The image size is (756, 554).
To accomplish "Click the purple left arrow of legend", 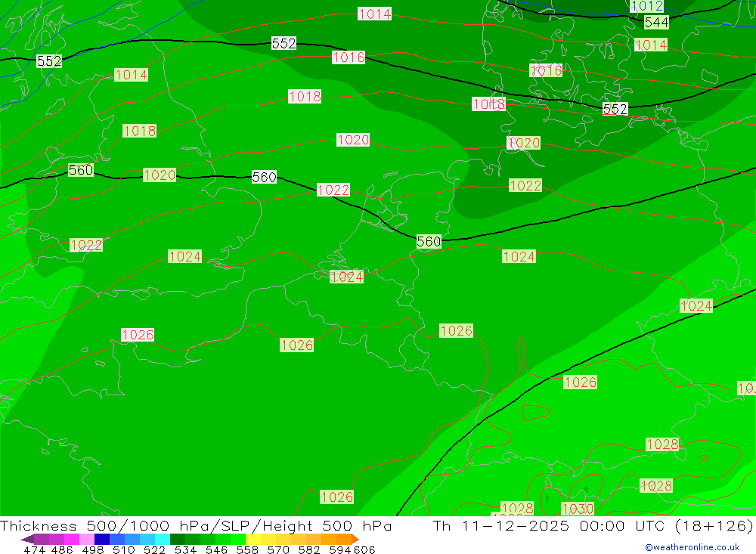I will coord(27,539).
